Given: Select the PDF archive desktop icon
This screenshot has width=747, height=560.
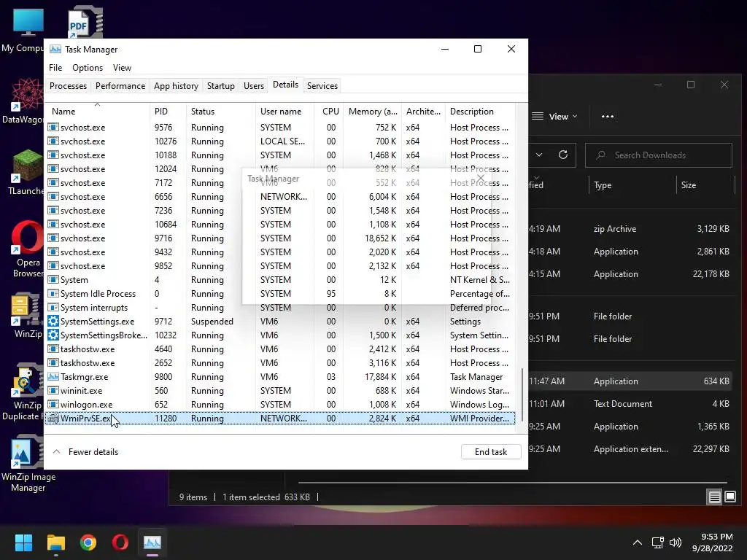Looking at the screenshot, I should click(x=85, y=22).
